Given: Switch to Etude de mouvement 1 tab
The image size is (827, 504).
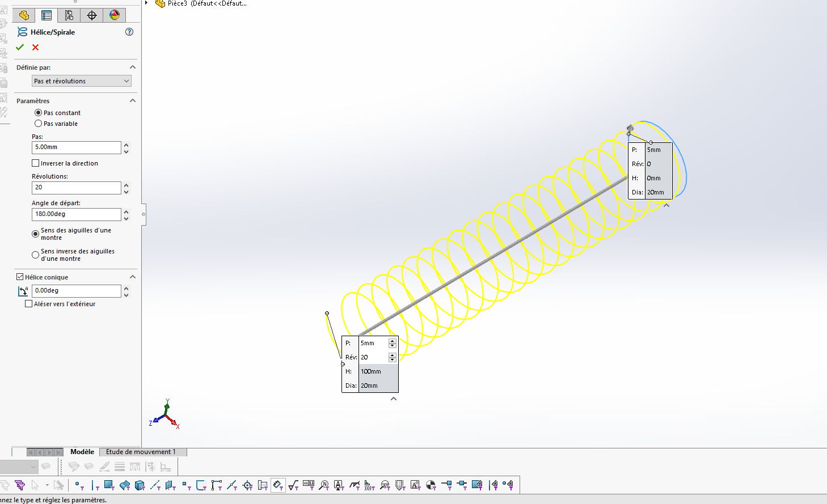Looking at the screenshot, I should (x=141, y=452).
